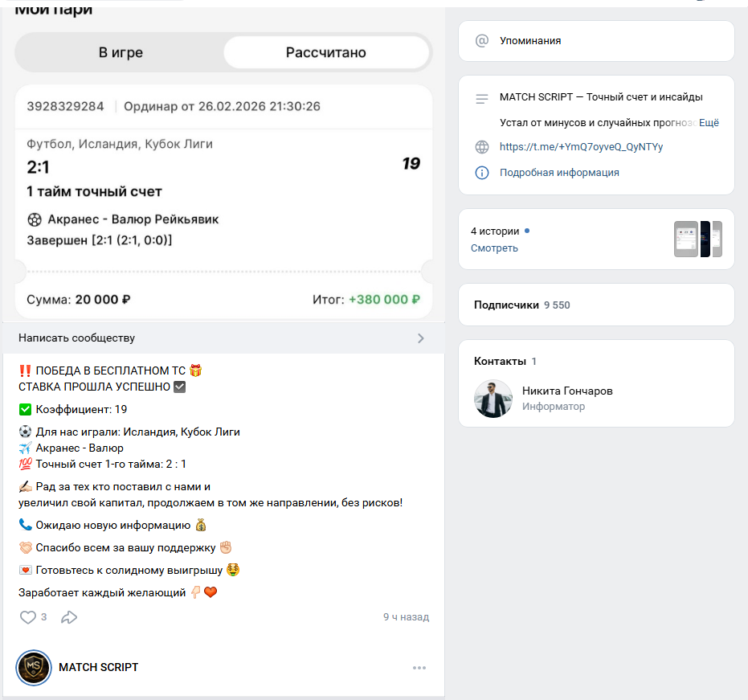Image resolution: width=748 pixels, height=700 pixels.
Task: Click the @ mentions icon
Action: pos(481,41)
